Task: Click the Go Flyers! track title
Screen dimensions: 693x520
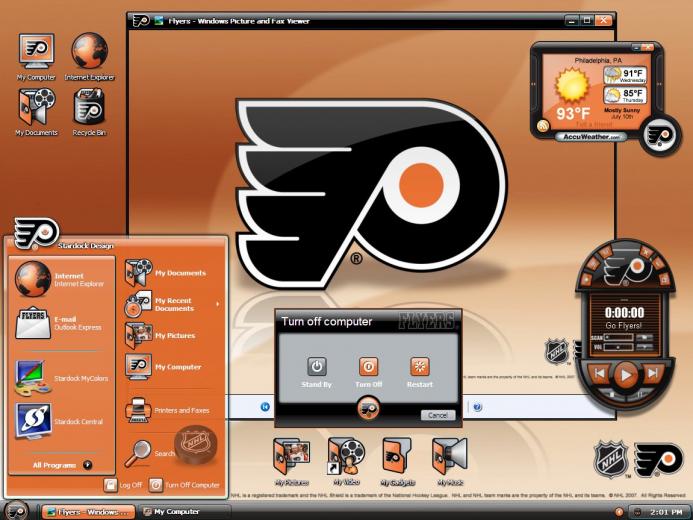Action: pos(624,326)
